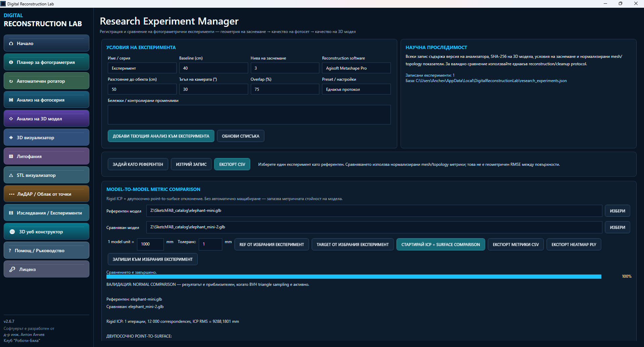Image resolution: width=644 pixels, height=347 pixels.
Task: Click the Baseline (cm) field
Action: click(214, 68)
